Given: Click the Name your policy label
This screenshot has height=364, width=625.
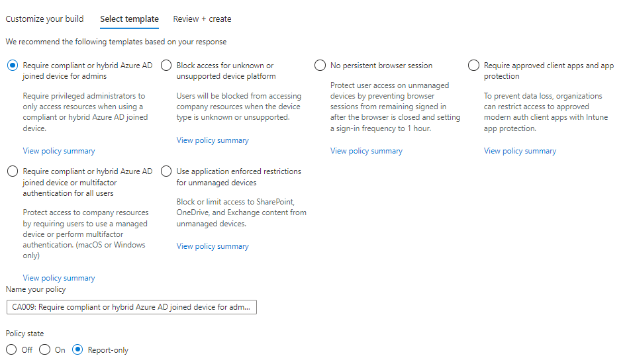Looking at the screenshot, I should pos(36,289).
